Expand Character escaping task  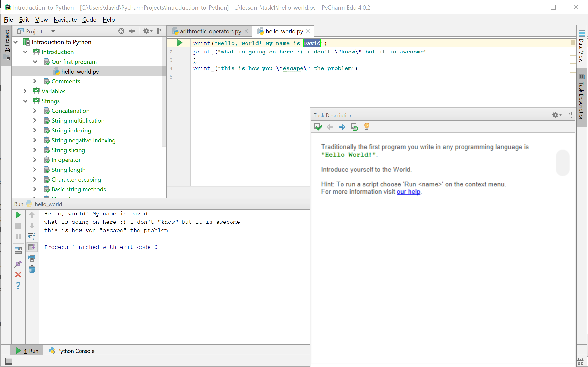click(35, 180)
